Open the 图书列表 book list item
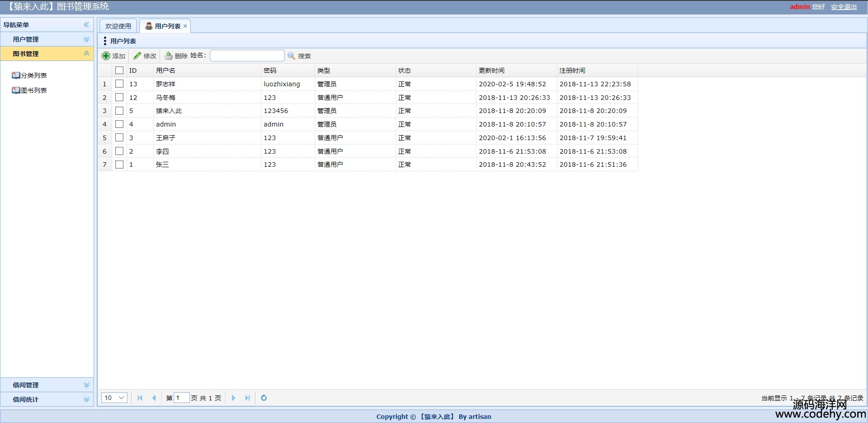868x423 pixels. 33,90
